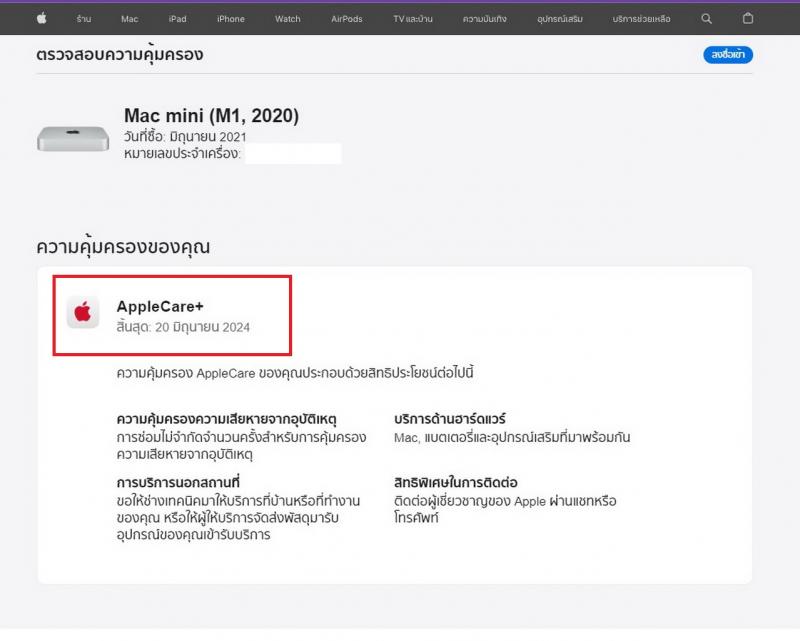The width and height of the screenshot is (800, 641).
Task: Open the search magnifier icon
Action: pyautogui.click(x=707, y=19)
